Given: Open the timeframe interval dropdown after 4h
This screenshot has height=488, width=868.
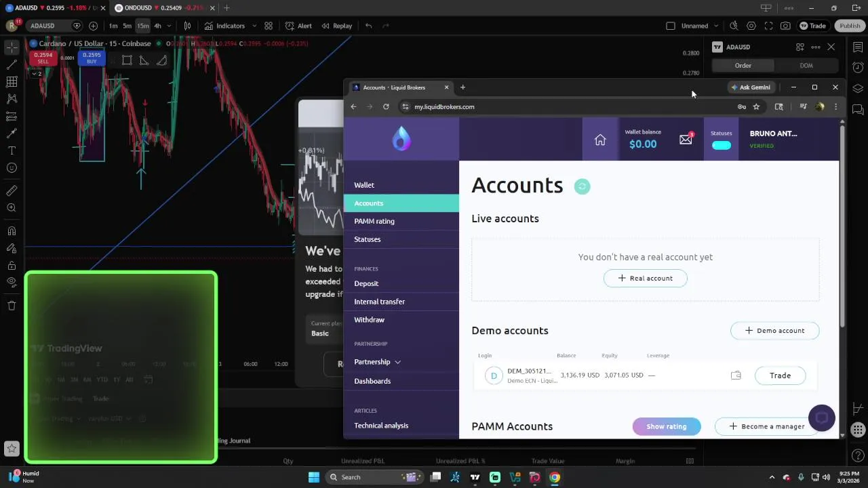Looking at the screenshot, I should point(169,26).
